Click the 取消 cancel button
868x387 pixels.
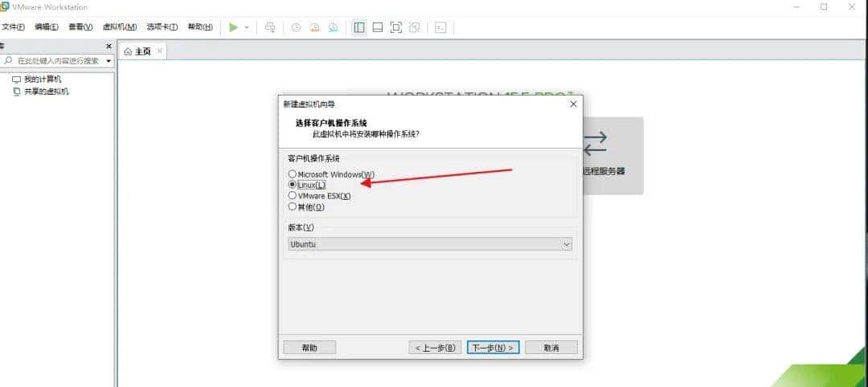551,347
